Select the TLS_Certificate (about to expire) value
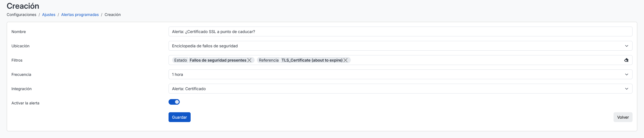The image size is (644, 138). [312, 60]
